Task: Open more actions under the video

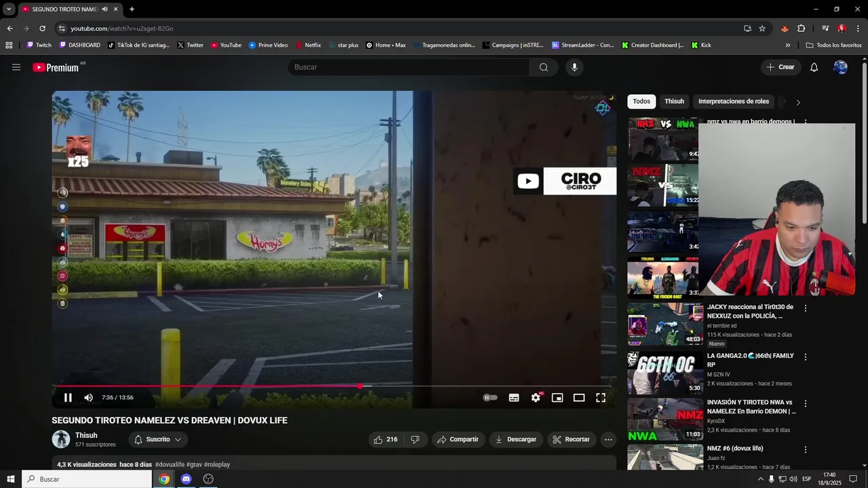Action: (608, 439)
